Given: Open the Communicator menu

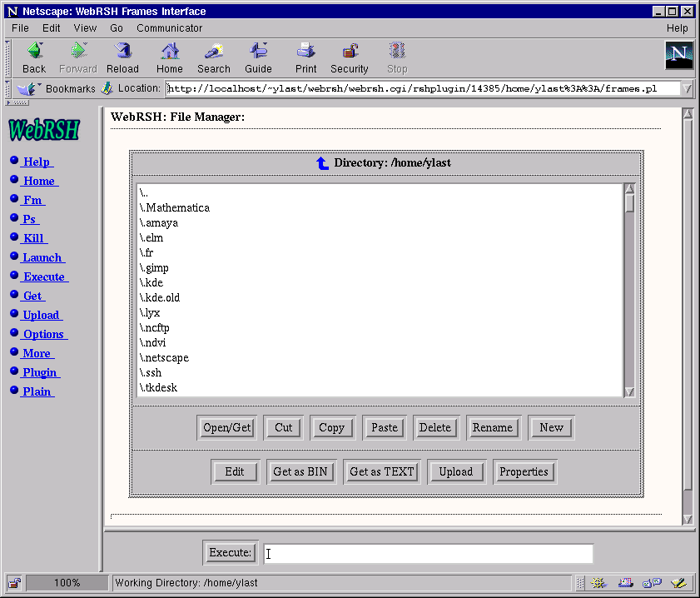Looking at the screenshot, I should click(169, 28).
